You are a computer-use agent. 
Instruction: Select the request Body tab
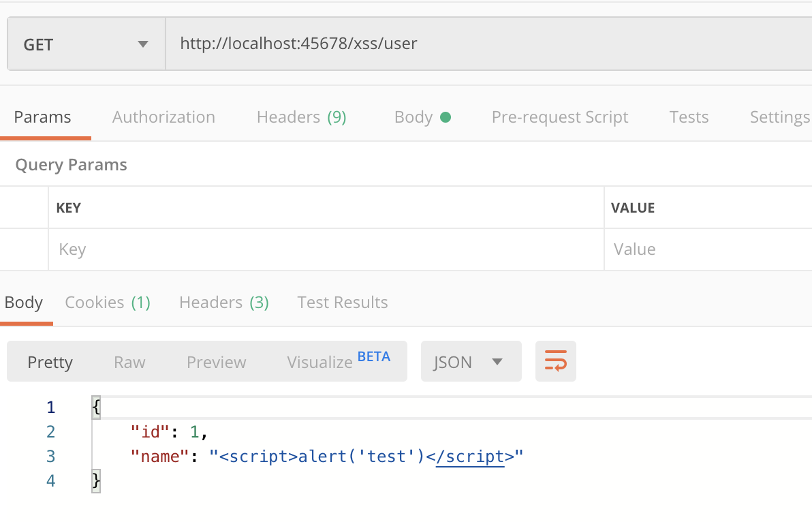[x=422, y=117]
